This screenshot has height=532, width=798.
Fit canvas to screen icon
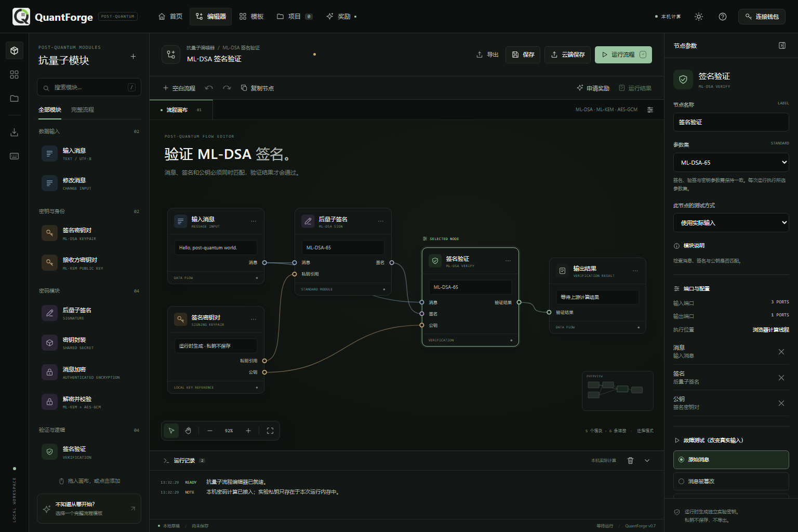[x=270, y=431]
